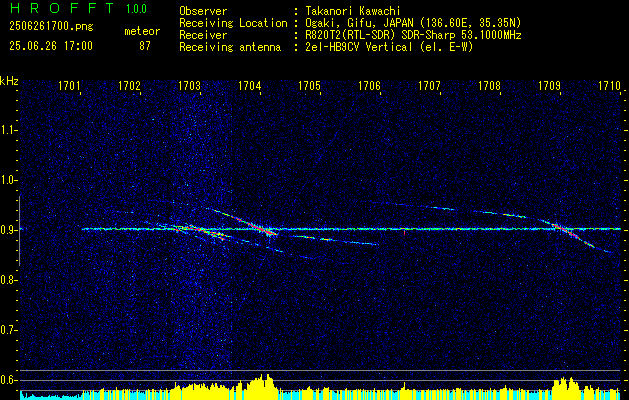The image size is (629, 400).
Task: Click location Ogaki, Gifu, JAPAN text
Action: click(413, 23)
